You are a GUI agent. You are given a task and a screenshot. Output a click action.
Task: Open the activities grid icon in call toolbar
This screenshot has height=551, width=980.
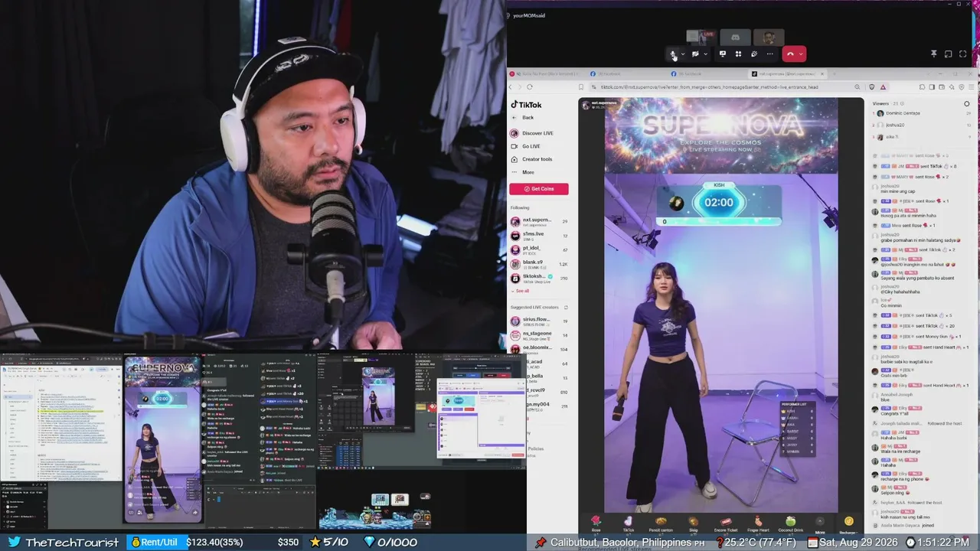point(738,54)
